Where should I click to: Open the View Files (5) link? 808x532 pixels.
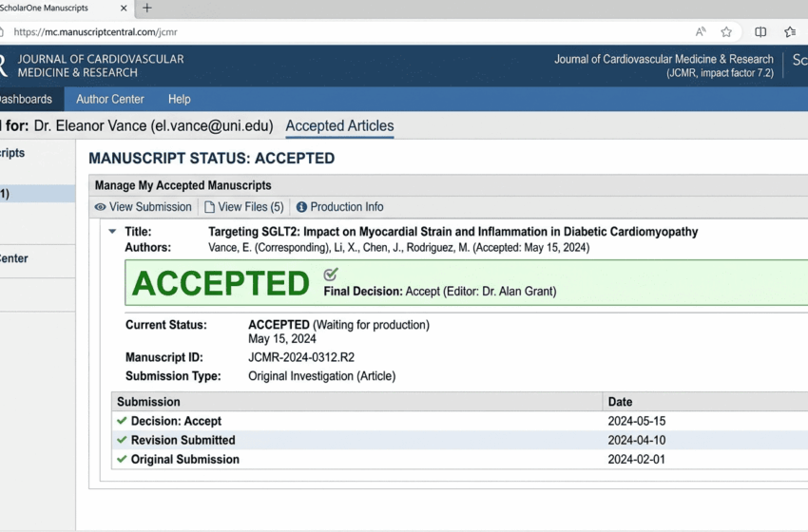251,207
